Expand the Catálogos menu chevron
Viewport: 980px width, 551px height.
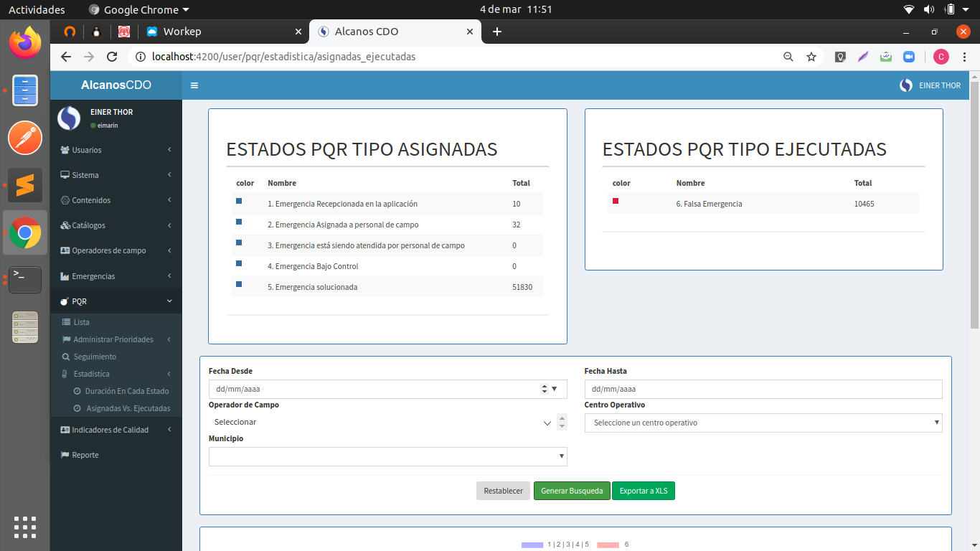point(169,225)
